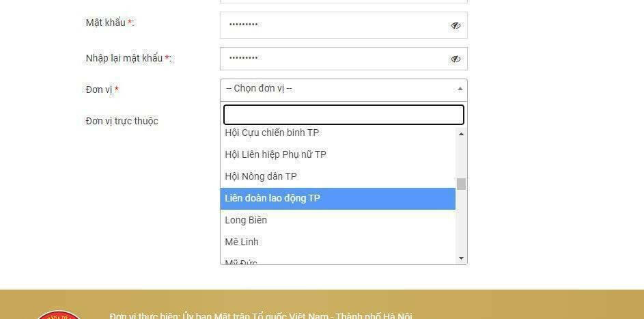Show the Nhập lại mật khẩu password
This screenshot has height=319, width=644.
point(456,59)
